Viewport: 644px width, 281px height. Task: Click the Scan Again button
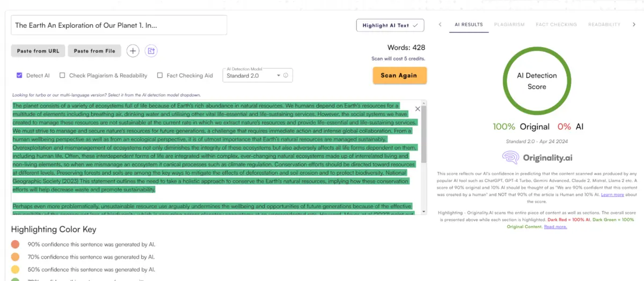(x=399, y=76)
